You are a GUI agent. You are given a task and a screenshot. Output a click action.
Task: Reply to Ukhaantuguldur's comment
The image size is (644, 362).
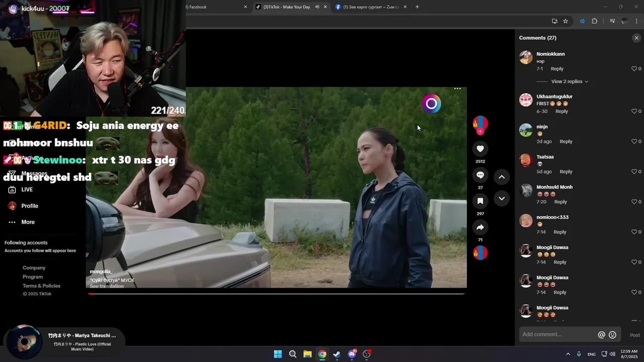tap(561, 112)
